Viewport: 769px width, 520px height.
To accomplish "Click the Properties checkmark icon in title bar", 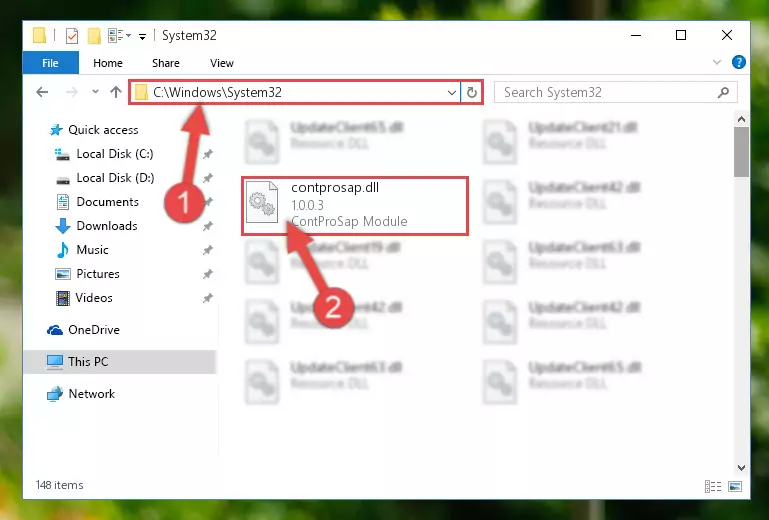I will 72,36.
